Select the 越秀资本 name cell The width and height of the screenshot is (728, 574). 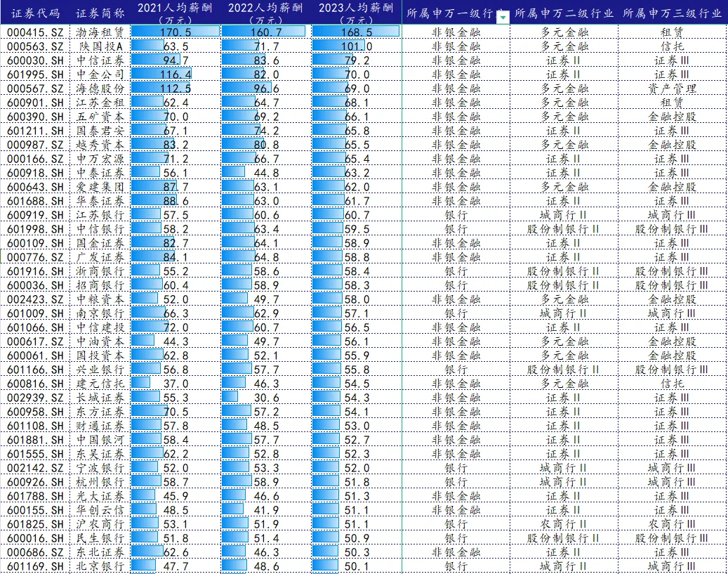point(100,145)
